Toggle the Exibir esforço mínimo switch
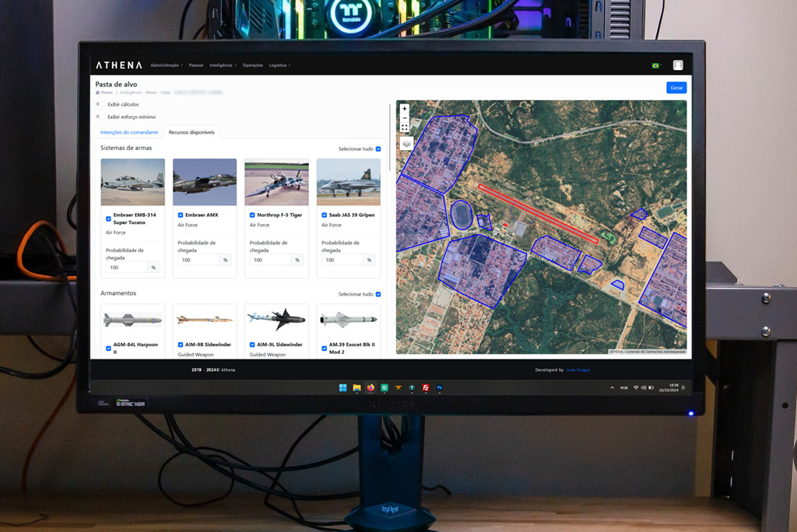Screen dimensions: 797x532 (x=100, y=117)
